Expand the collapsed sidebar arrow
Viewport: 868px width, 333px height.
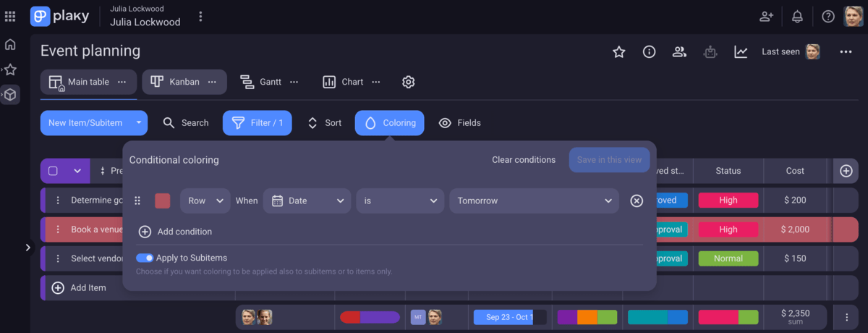[28, 248]
